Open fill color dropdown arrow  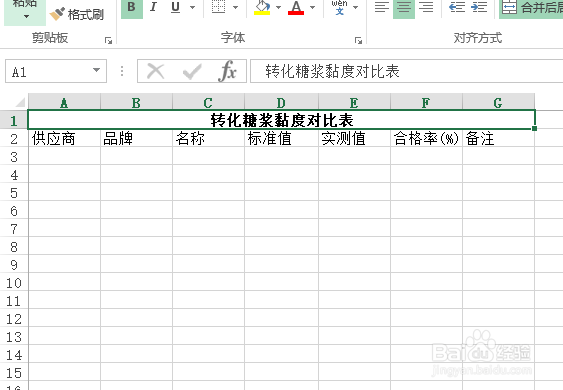[278, 7]
